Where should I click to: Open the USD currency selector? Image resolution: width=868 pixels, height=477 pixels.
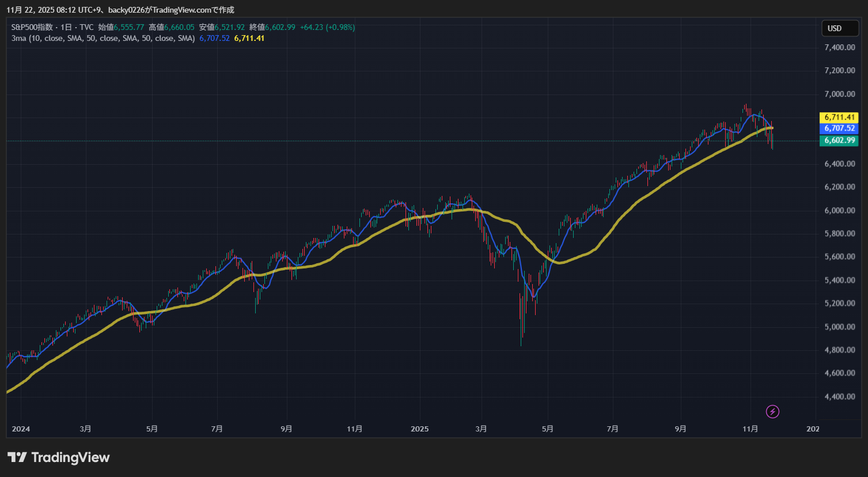point(839,28)
